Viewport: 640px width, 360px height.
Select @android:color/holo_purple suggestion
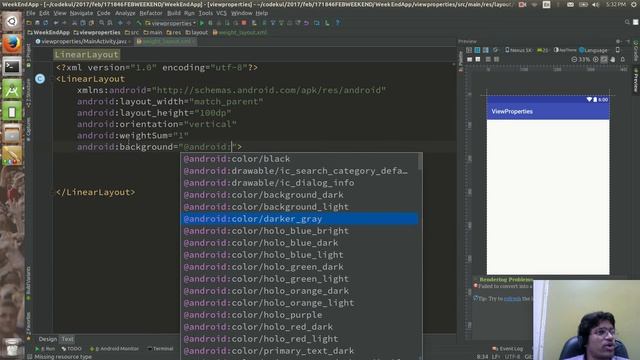[x=299, y=315]
